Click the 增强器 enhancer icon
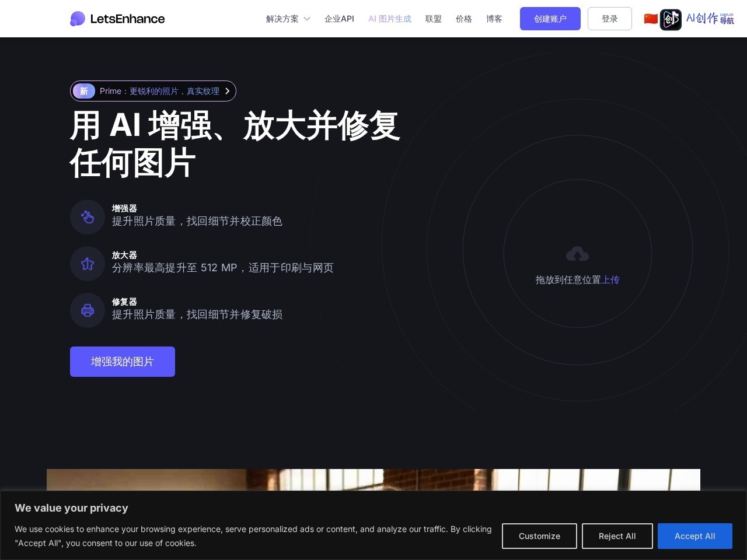The image size is (747, 560). click(x=88, y=217)
